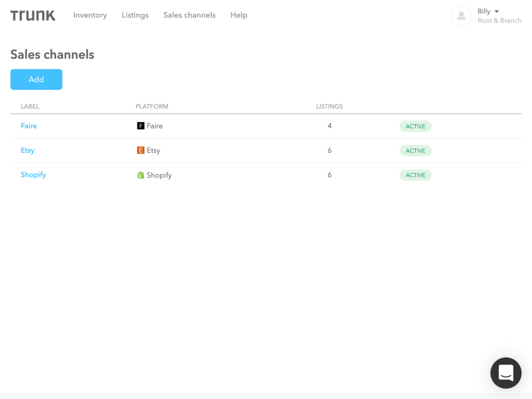Screen dimensions: 532x399
Task: Open the Inventory menu
Action: [90, 16]
